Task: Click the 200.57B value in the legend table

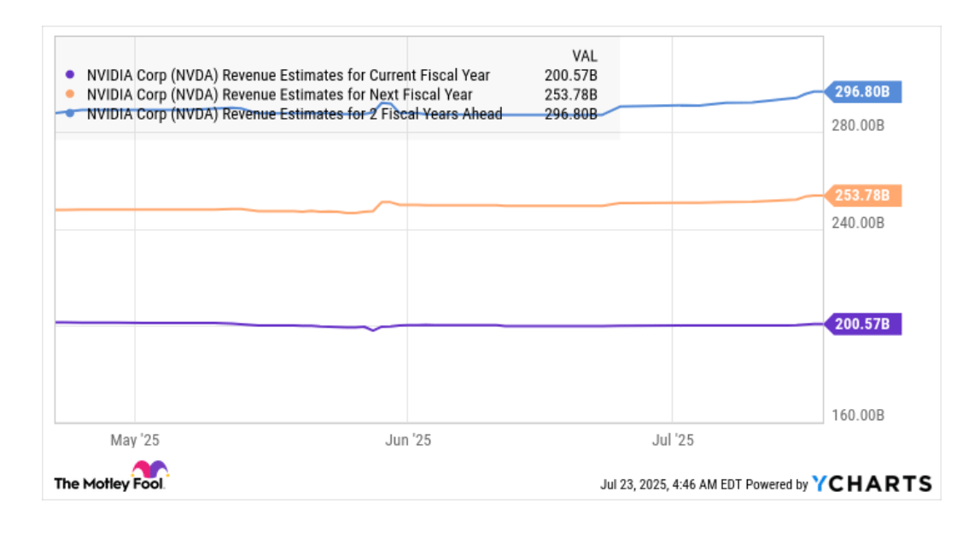Action: coord(570,76)
